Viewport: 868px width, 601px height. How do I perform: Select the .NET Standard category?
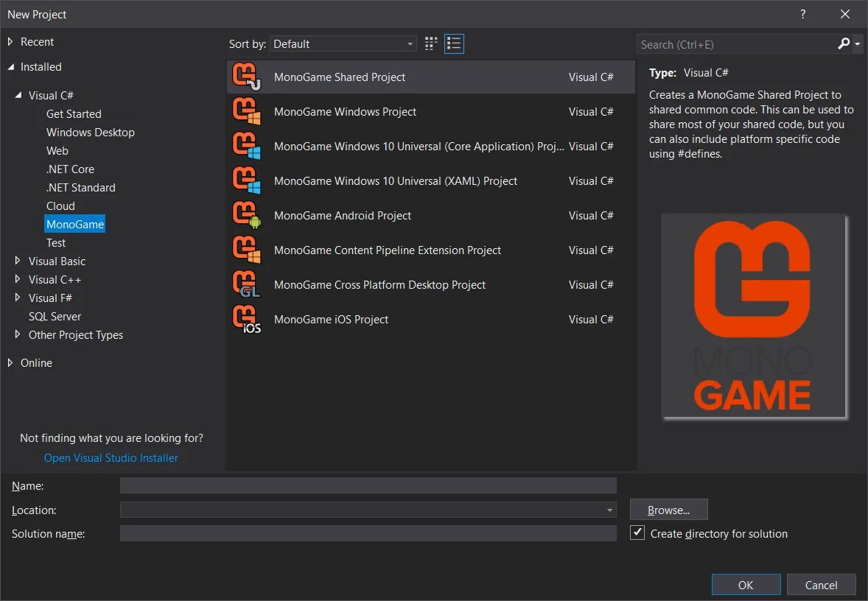tap(81, 187)
